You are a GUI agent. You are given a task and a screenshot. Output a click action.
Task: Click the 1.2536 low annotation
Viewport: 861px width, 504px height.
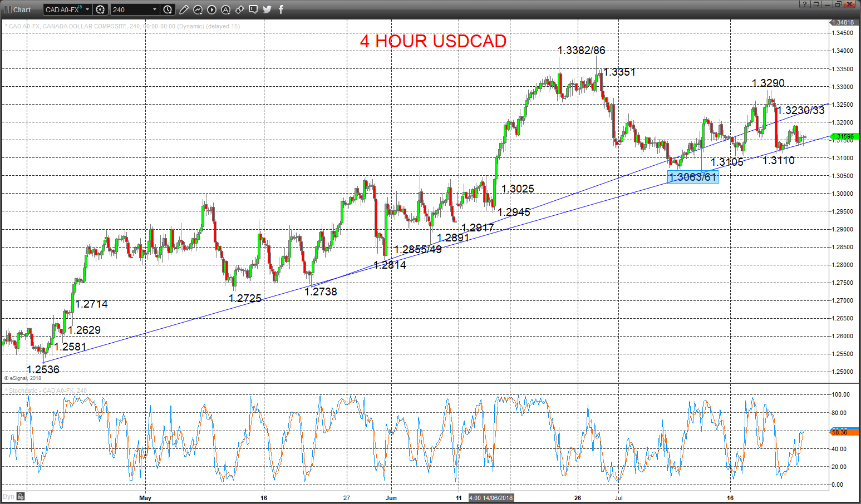(43, 369)
